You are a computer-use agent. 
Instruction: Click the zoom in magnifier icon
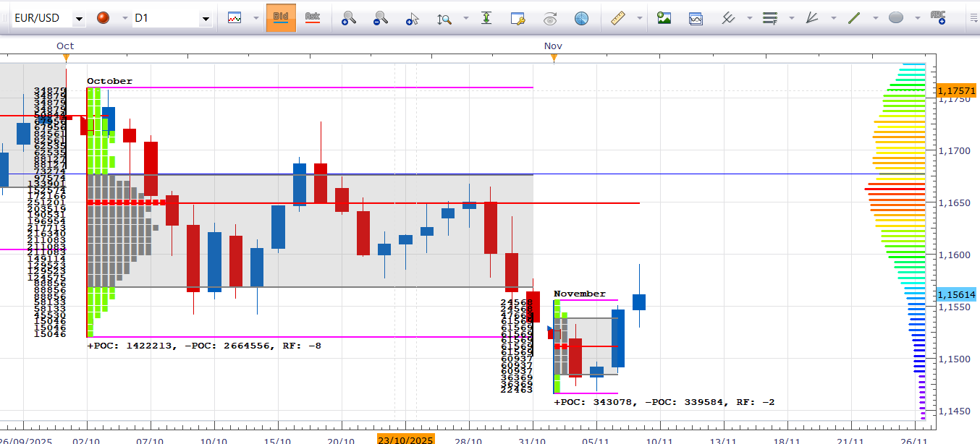click(x=349, y=18)
